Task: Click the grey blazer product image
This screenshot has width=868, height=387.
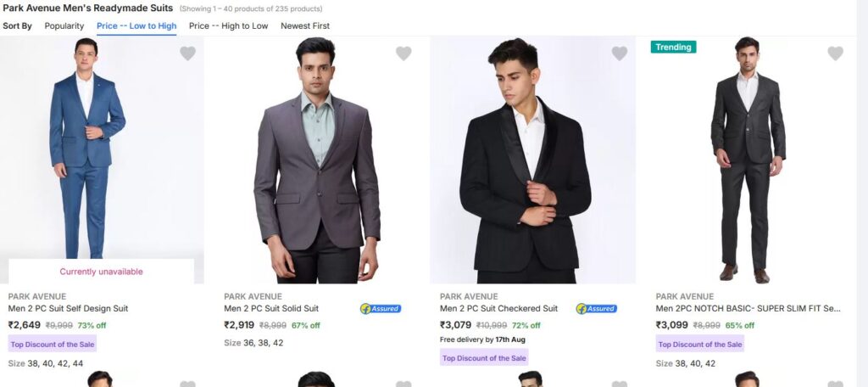Action: (316, 161)
